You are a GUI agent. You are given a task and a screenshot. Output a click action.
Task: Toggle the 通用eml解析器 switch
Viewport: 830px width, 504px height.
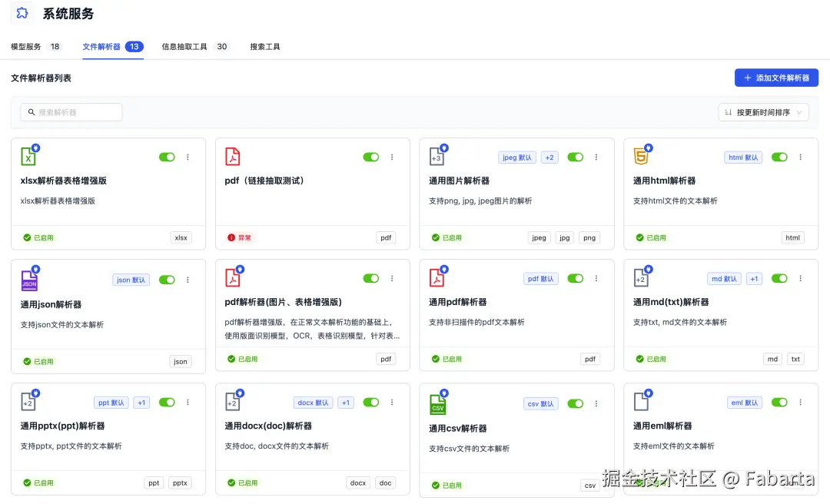(780, 403)
